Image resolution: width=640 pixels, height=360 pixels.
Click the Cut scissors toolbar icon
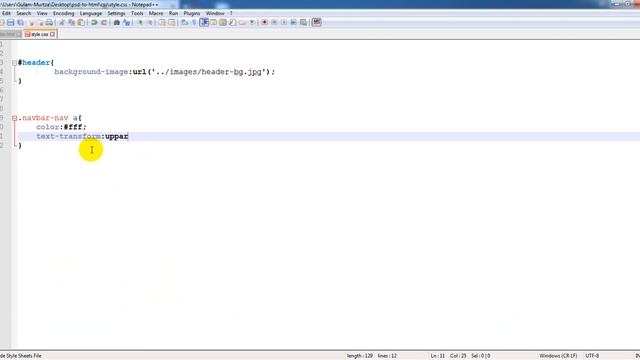(x=62, y=22)
